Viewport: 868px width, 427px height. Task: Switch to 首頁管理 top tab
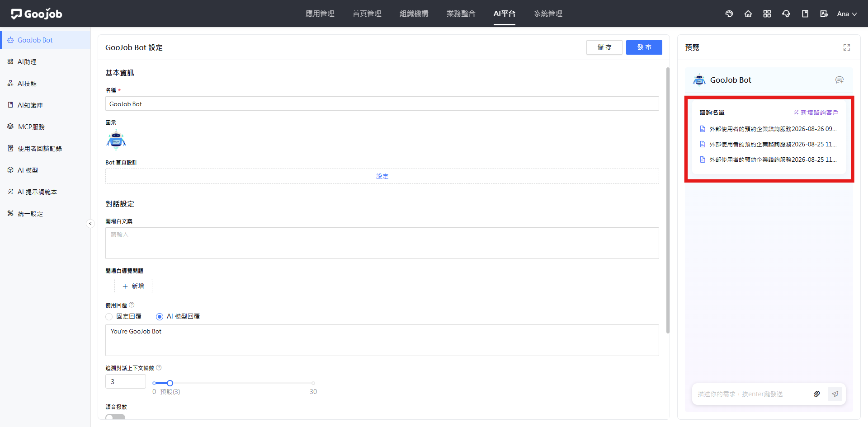coord(367,14)
